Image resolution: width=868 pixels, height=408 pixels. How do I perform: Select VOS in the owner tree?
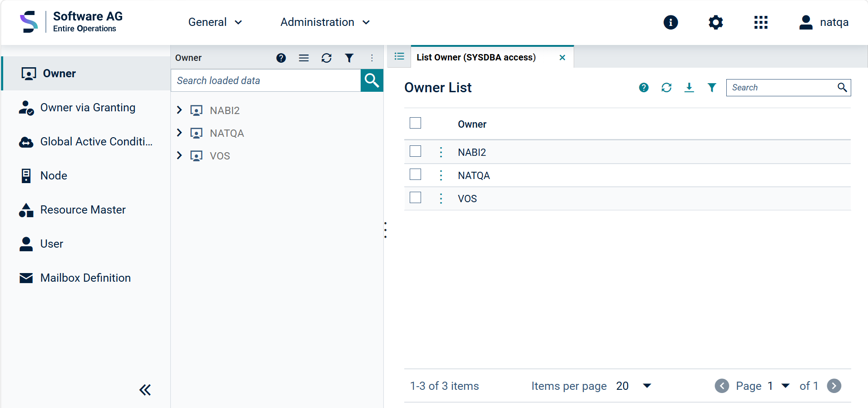click(x=220, y=156)
